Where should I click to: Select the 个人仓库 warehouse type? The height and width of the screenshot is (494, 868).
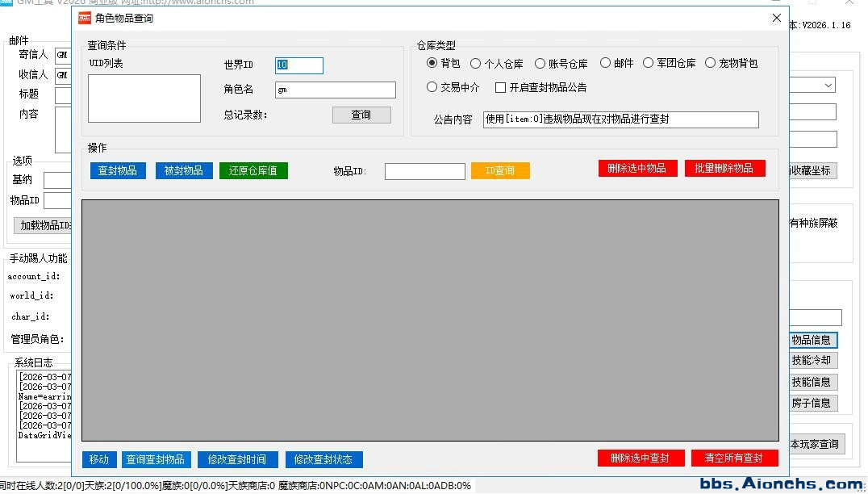coord(476,63)
